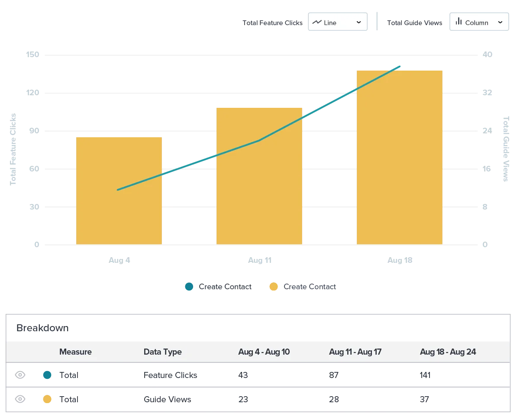Click yellow legend dot below the chart
Screen dimensions: 520x420
pyautogui.click(x=274, y=286)
